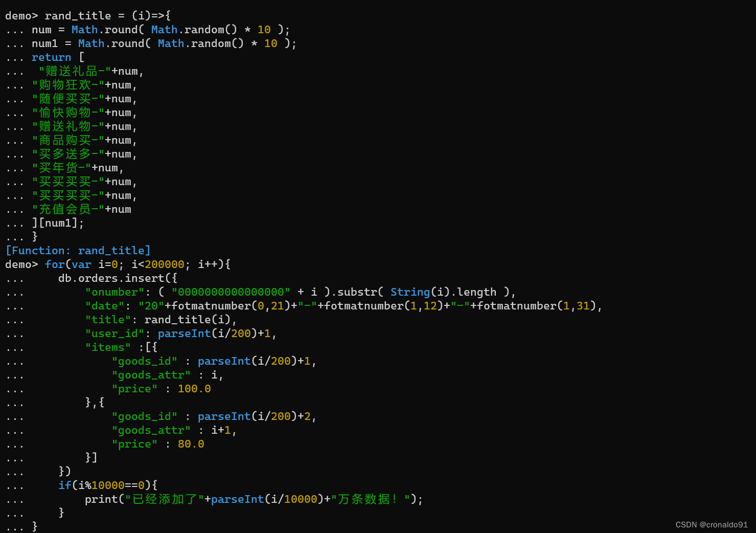Click the "goods_attr" : i line
The height and width of the screenshot is (533, 756).
pos(168,375)
